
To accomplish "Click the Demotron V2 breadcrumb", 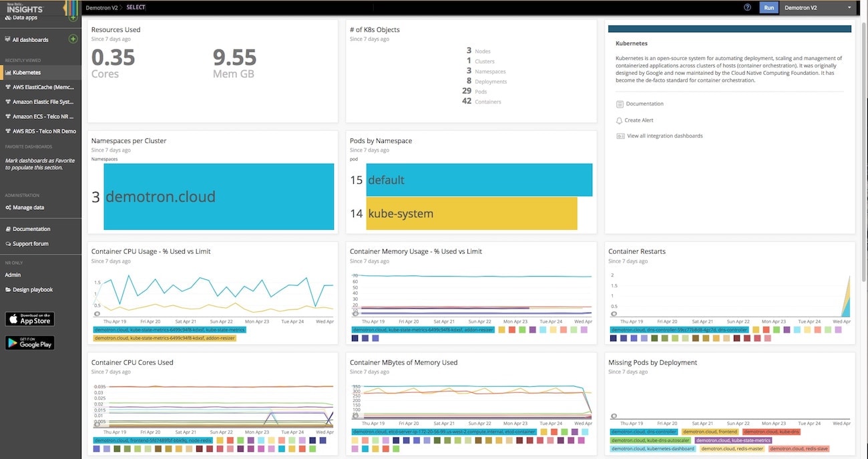I will coord(101,7).
